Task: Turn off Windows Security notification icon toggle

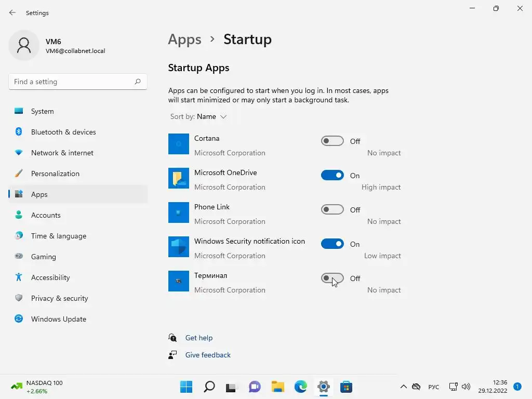Action: [332, 244]
